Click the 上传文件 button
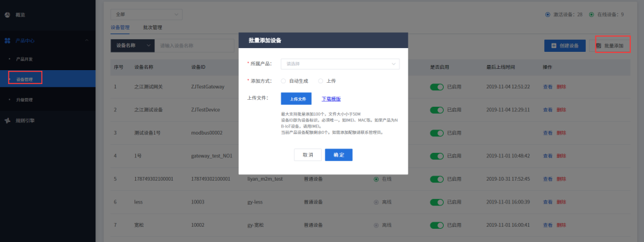 296,99
